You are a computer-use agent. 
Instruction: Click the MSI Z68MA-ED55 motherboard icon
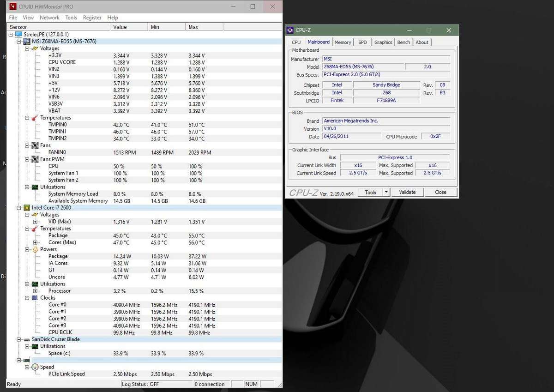click(27, 42)
